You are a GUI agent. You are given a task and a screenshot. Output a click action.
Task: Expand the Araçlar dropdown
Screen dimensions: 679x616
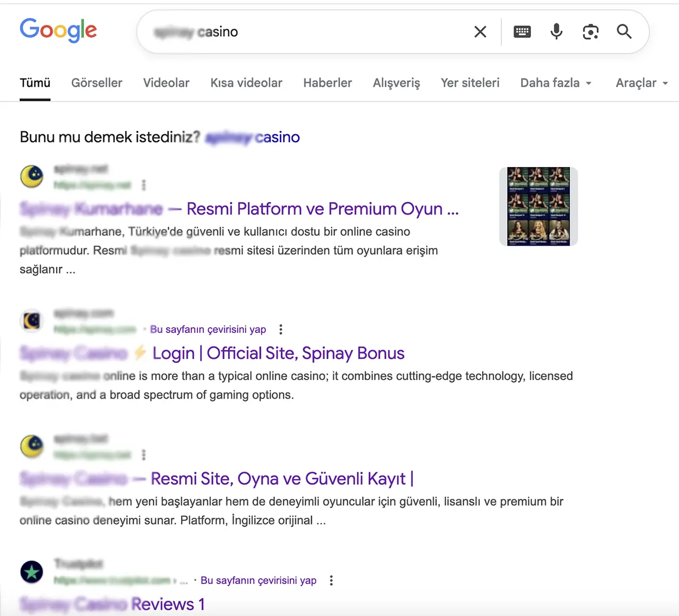(x=642, y=83)
